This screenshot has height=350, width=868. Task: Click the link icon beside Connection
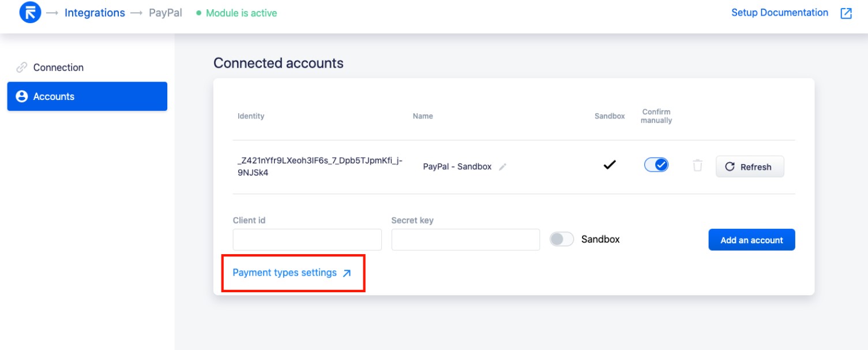pyautogui.click(x=22, y=68)
